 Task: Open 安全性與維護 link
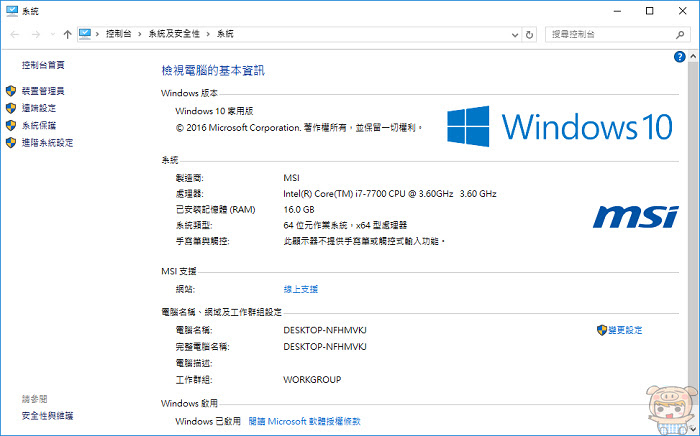47,416
